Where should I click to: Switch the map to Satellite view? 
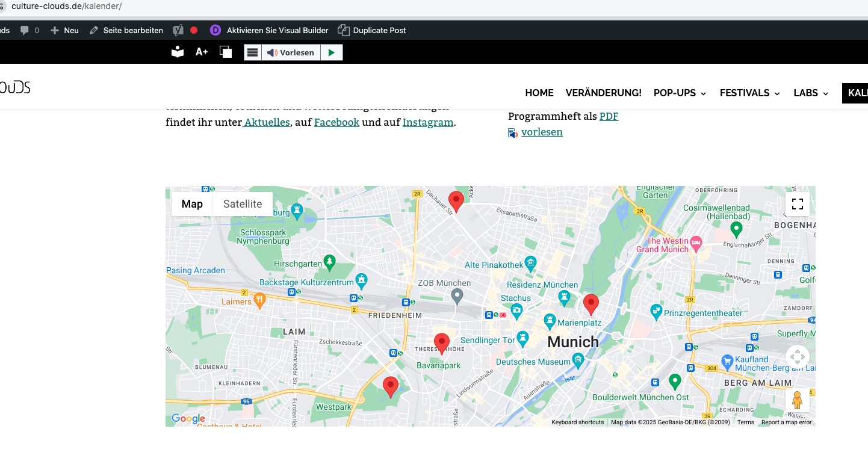[x=243, y=204]
